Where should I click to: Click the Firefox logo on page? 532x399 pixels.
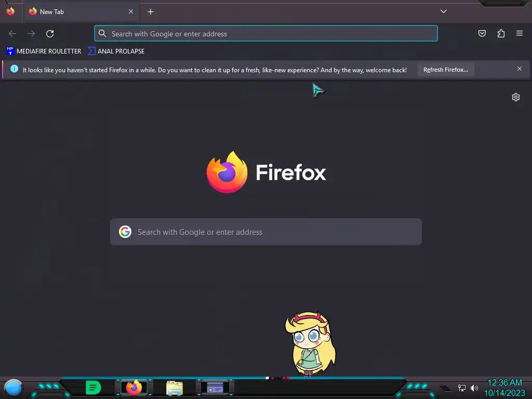[x=227, y=172]
